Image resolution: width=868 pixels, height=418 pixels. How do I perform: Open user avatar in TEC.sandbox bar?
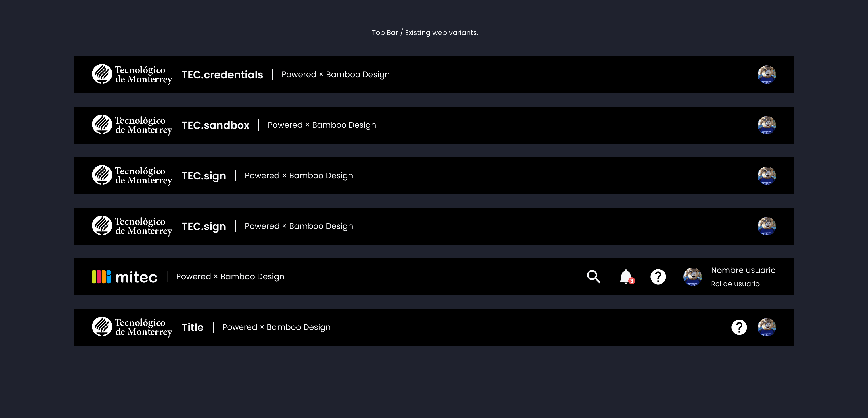(767, 125)
